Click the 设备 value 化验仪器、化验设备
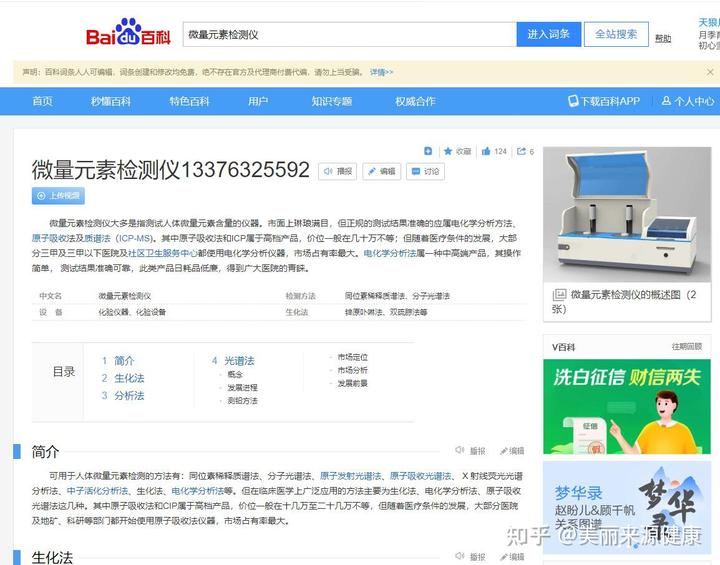720x565 pixels. pyautogui.click(x=132, y=312)
